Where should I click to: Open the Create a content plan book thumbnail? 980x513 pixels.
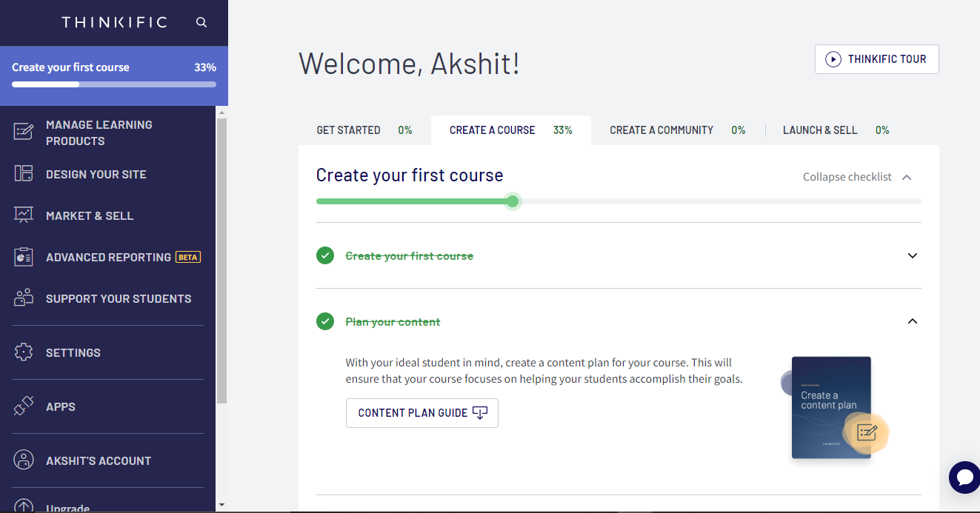[832, 407]
